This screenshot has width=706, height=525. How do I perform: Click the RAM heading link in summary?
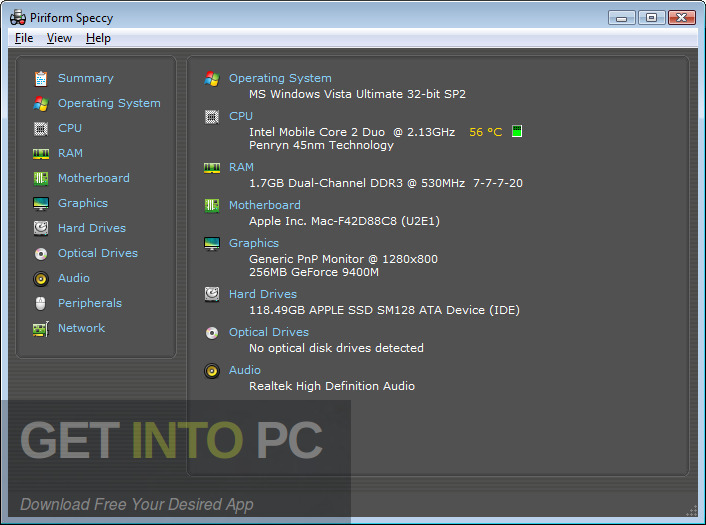click(241, 167)
